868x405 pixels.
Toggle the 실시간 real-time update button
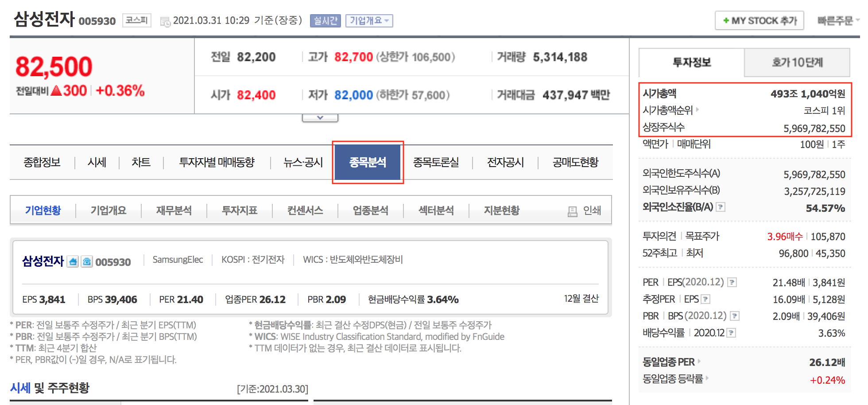(x=325, y=20)
